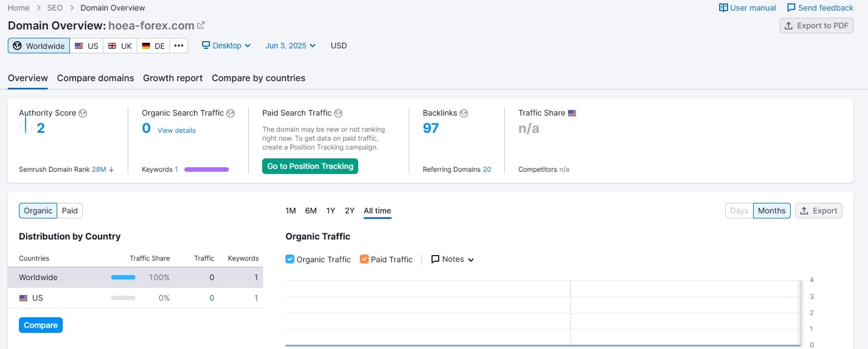Click the Semrush Domain Rank red down arrow

pyautogui.click(x=112, y=169)
